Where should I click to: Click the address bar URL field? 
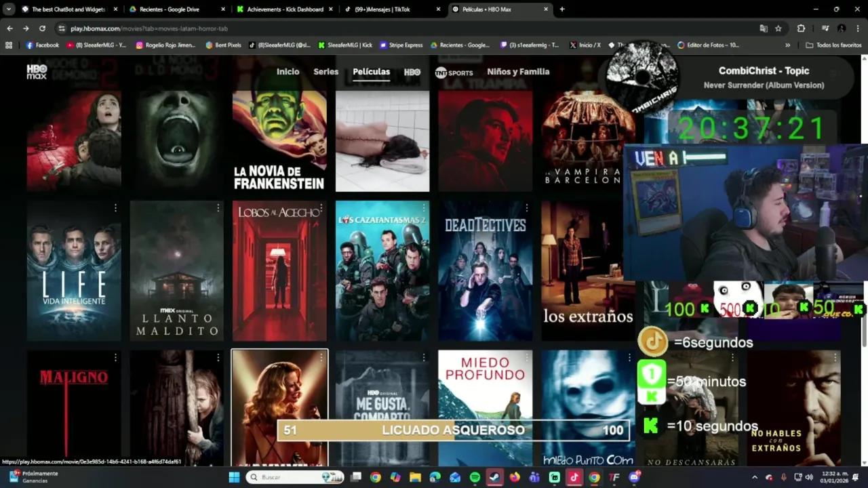coord(407,28)
